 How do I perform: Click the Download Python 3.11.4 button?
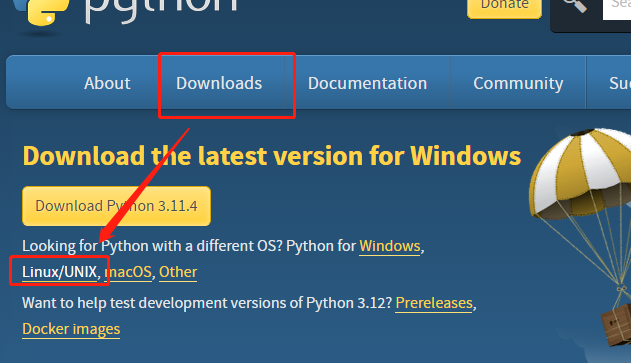click(x=116, y=206)
